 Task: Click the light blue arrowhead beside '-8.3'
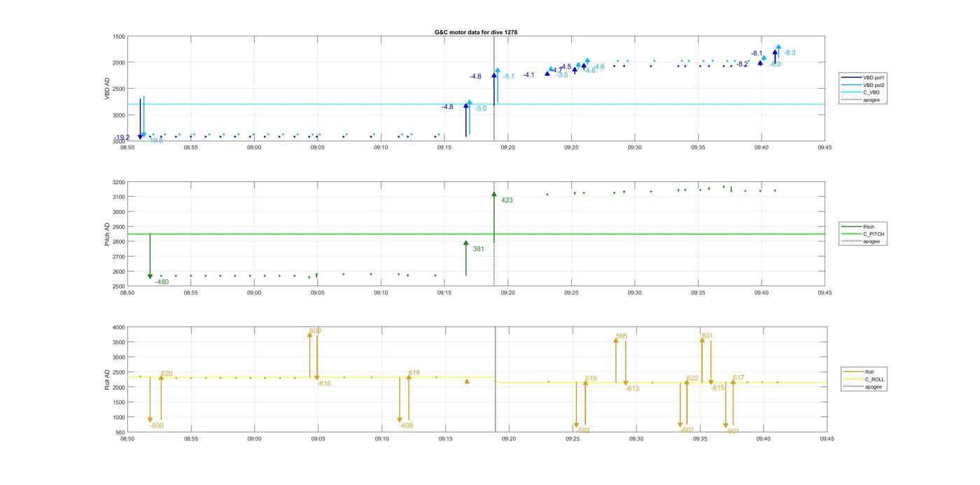point(778,47)
